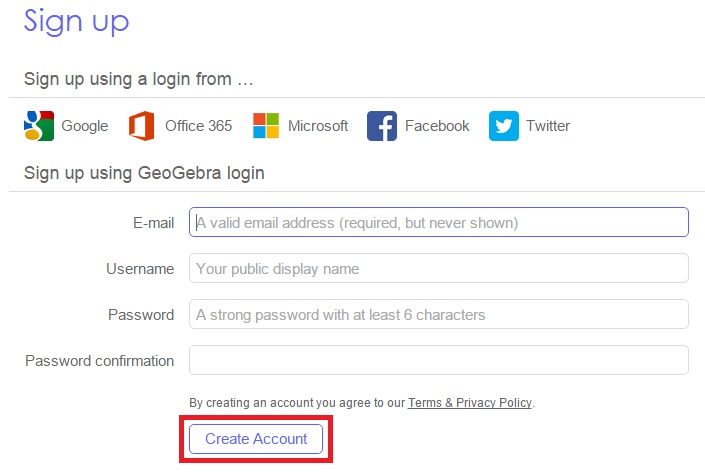Select the Twitter login label
This screenshot has height=473, width=705.
point(548,125)
